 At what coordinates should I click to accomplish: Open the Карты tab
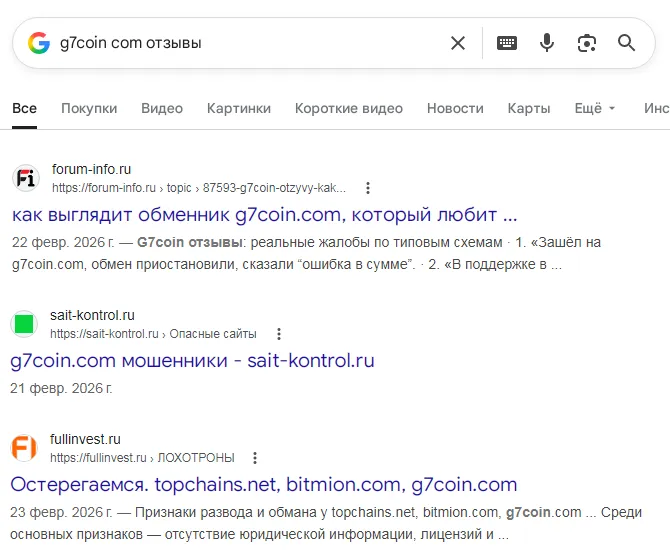point(529,108)
